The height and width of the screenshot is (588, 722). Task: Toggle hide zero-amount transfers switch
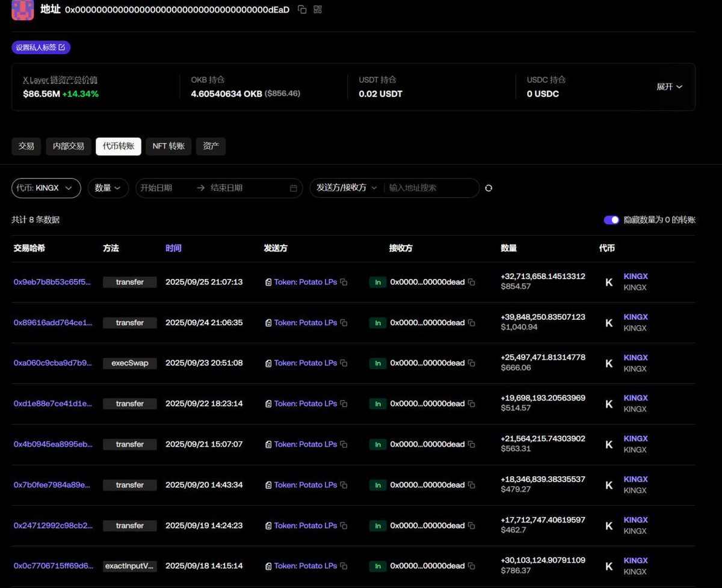(611, 220)
